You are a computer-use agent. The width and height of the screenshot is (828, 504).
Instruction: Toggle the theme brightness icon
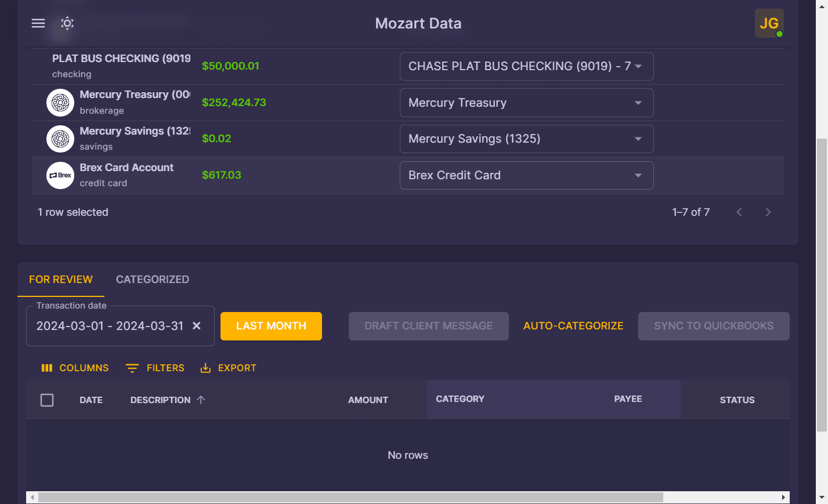click(x=67, y=23)
